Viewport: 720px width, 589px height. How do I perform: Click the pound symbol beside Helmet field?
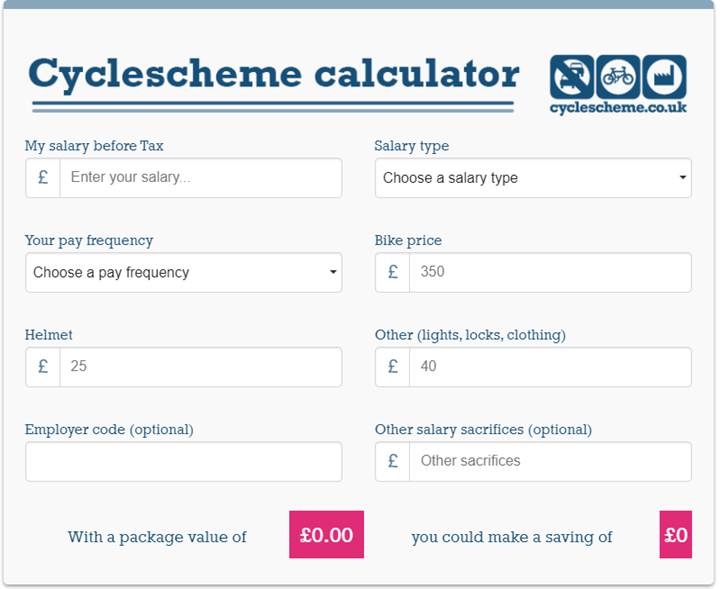tap(43, 367)
